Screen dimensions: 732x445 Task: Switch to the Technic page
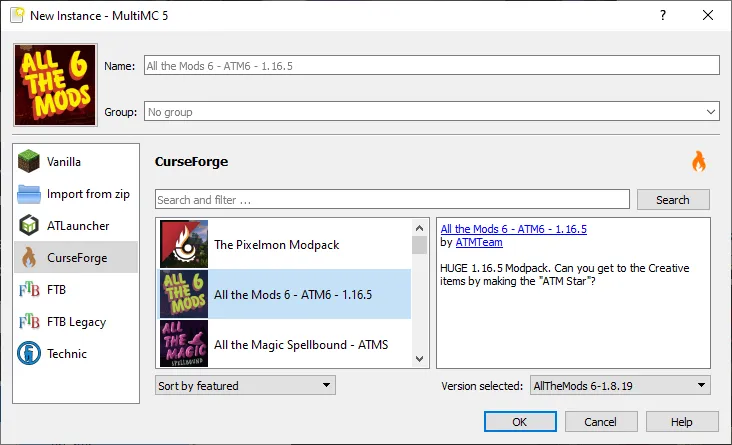click(x=76, y=353)
